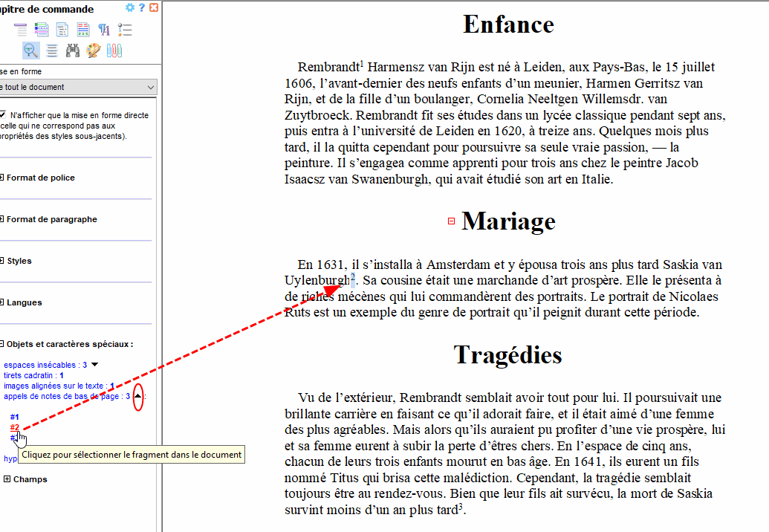Collapse the arrow beside "appels de notes de bas de page"
769x532 pixels.
[137, 396]
